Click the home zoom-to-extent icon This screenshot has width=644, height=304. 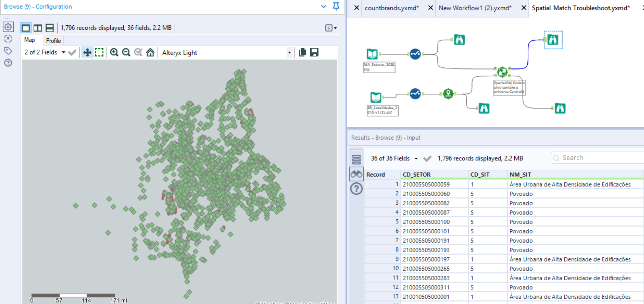[150, 52]
